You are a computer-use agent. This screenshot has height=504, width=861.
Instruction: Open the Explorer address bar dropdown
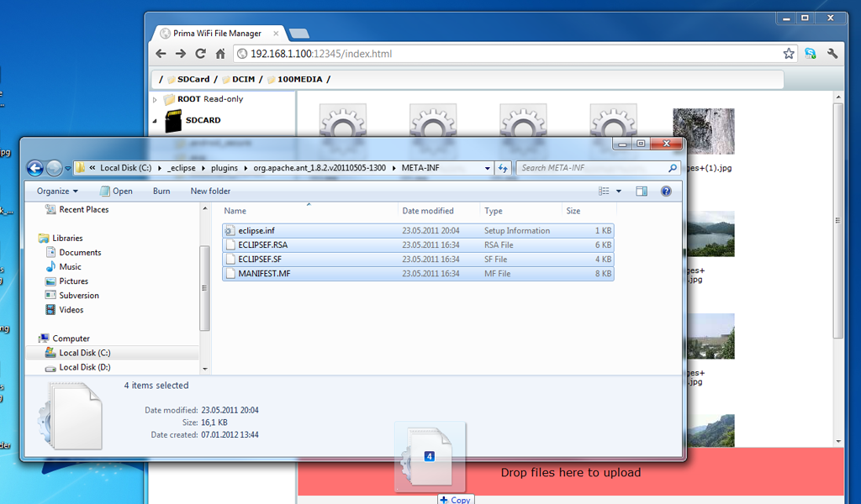(x=488, y=167)
